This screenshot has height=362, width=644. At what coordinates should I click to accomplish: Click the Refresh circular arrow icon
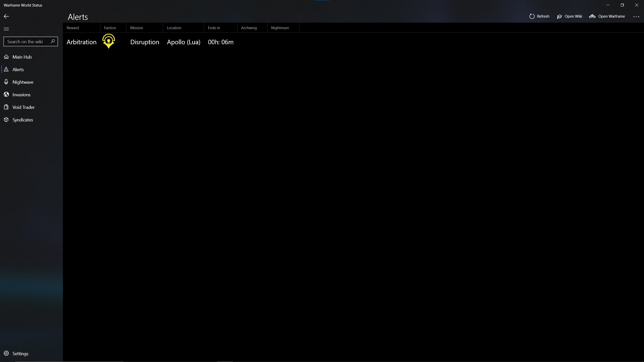point(532,16)
